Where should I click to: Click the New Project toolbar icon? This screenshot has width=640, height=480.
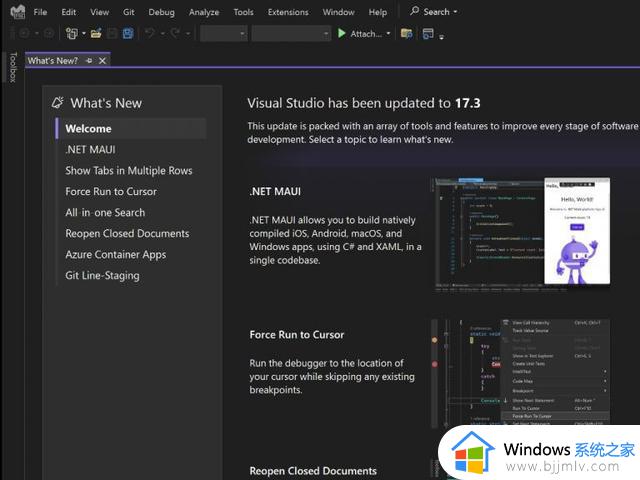click(72, 33)
